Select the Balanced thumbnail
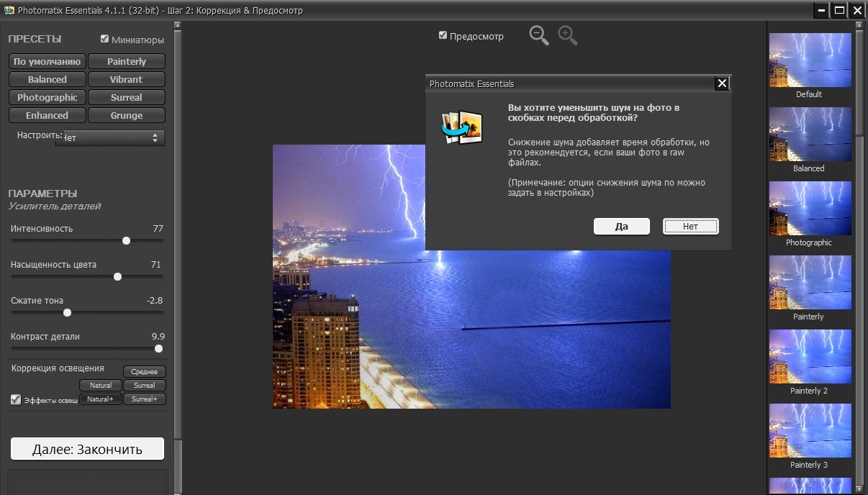The width and height of the screenshot is (868, 495). pyautogui.click(x=810, y=135)
